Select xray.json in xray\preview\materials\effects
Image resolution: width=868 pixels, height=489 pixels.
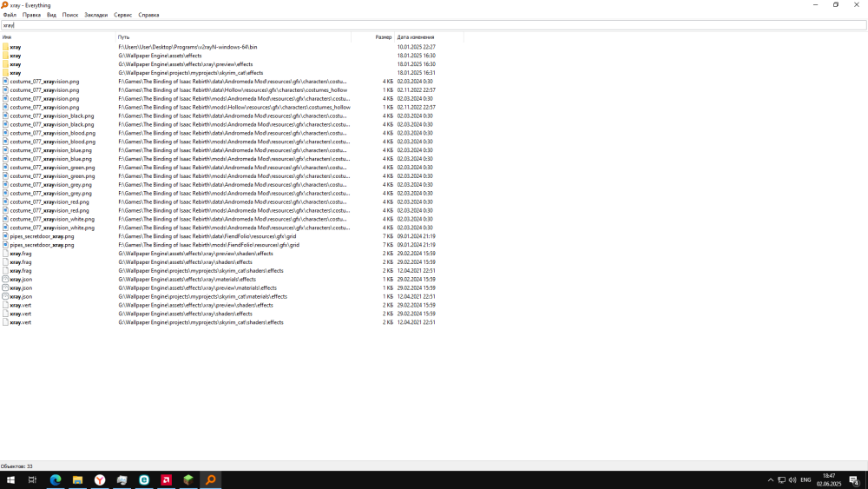coord(21,287)
